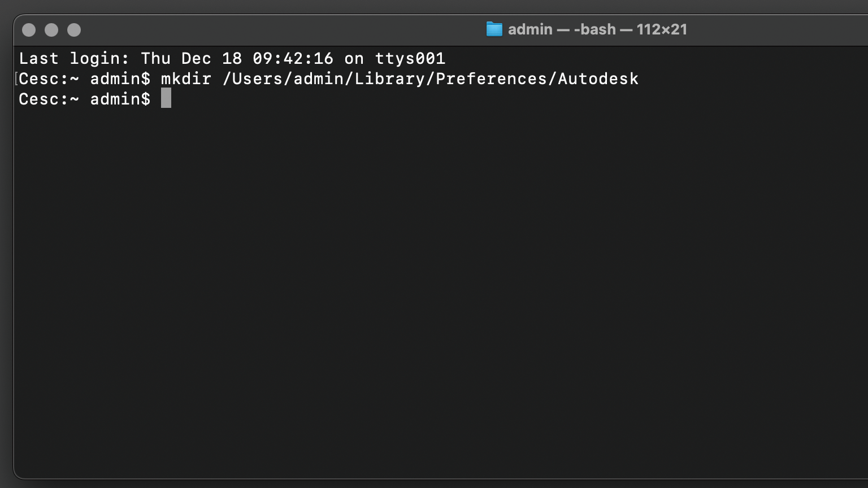The image size is (868, 488).
Task: Click the date 'Dec 18' in login line
Action: (x=211, y=58)
